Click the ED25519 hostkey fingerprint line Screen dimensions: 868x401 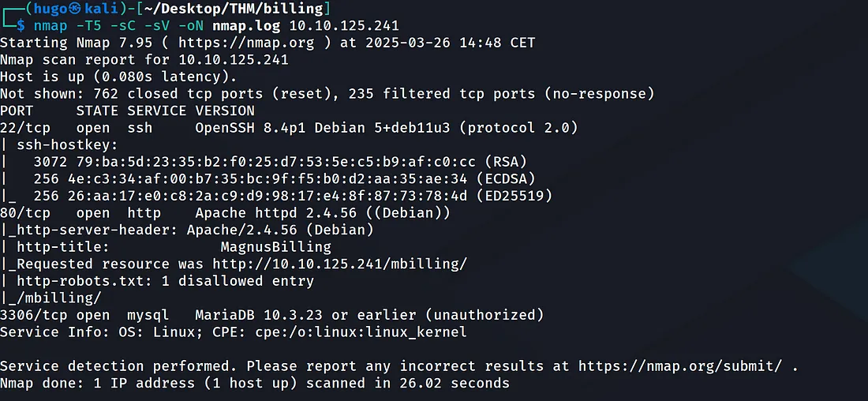click(x=276, y=196)
